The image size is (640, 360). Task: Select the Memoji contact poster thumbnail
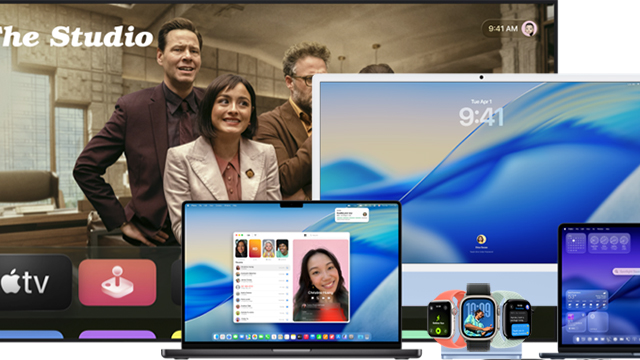(x=269, y=249)
